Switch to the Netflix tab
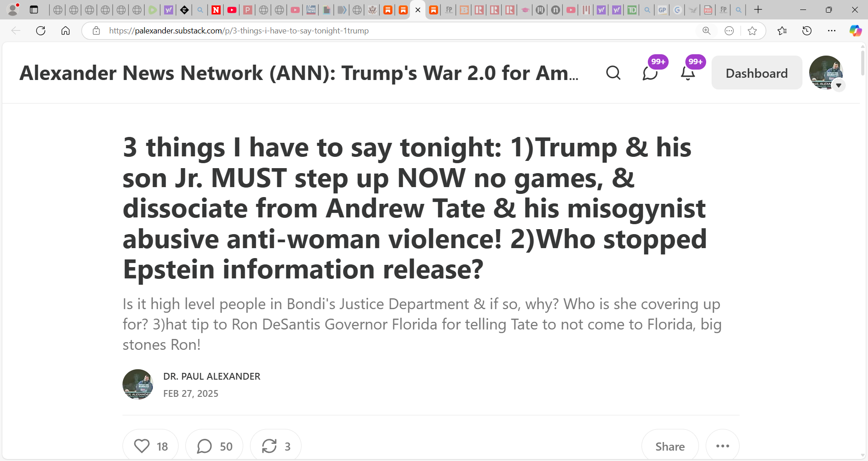 click(x=216, y=10)
